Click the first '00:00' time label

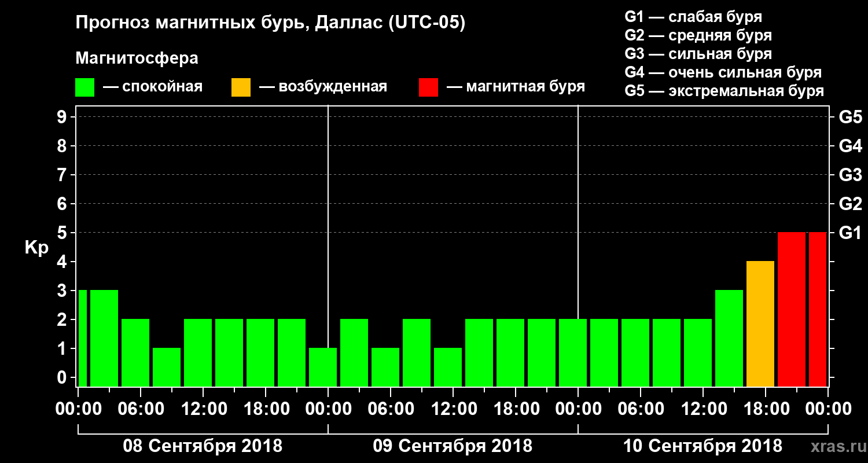click(x=79, y=409)
